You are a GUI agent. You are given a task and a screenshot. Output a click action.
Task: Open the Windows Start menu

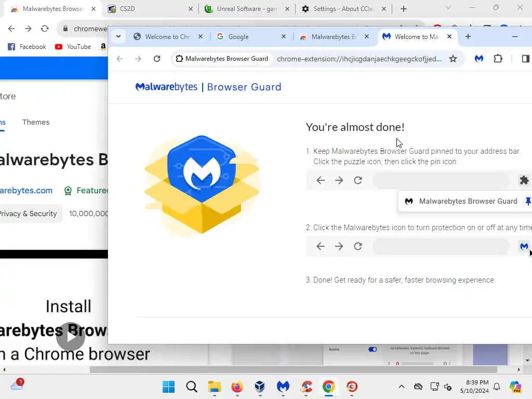coord(169,387)
